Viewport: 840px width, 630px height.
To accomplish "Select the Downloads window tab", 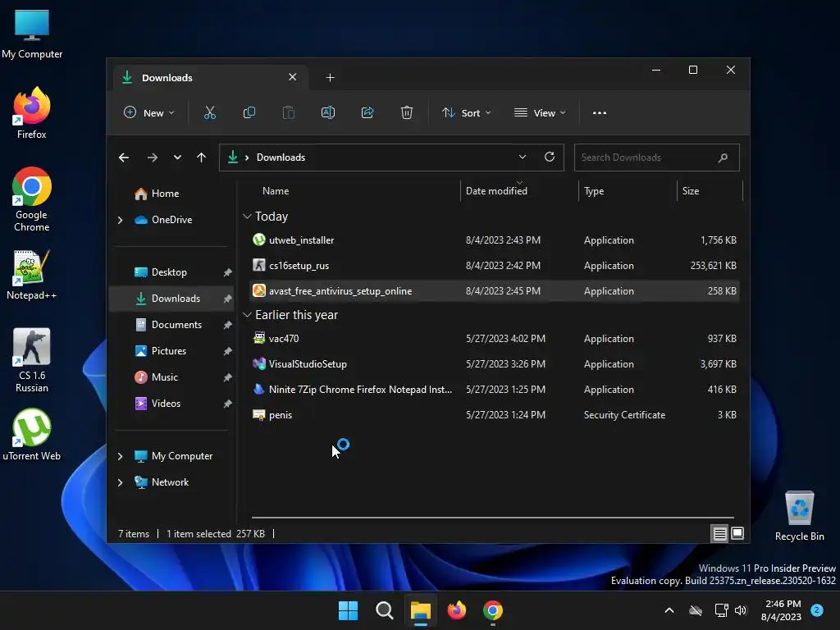I will (210, 78).
